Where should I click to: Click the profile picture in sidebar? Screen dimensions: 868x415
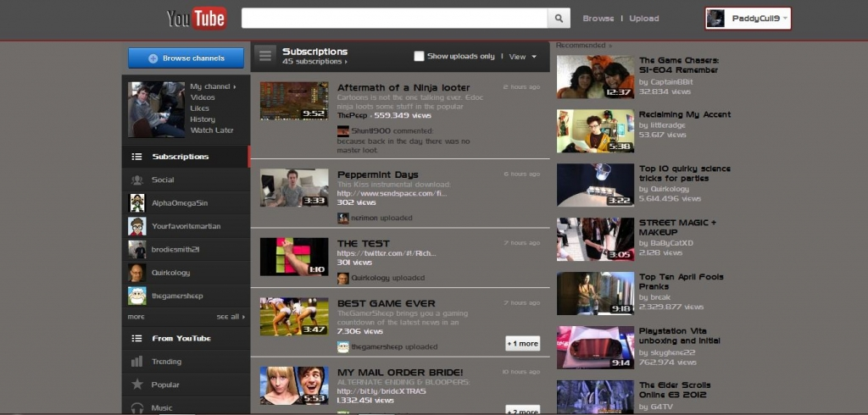tap(156, 109)
